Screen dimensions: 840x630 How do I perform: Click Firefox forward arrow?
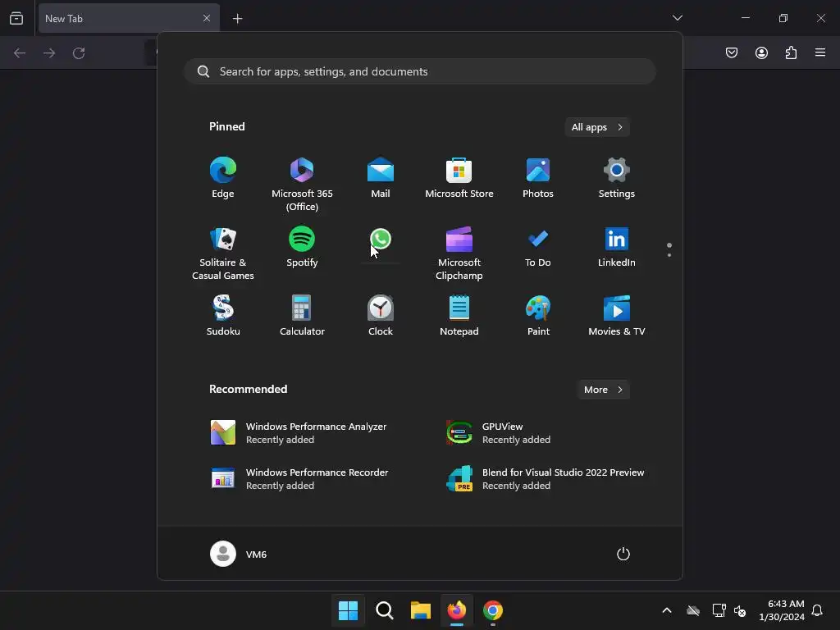point(49,53)
